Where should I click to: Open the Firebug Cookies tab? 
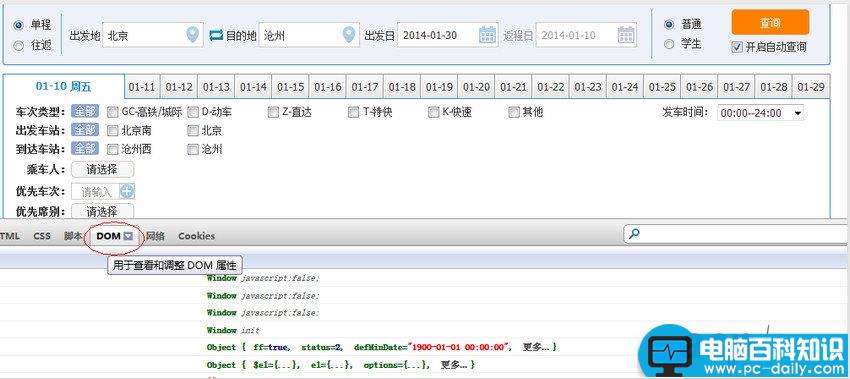196,236
